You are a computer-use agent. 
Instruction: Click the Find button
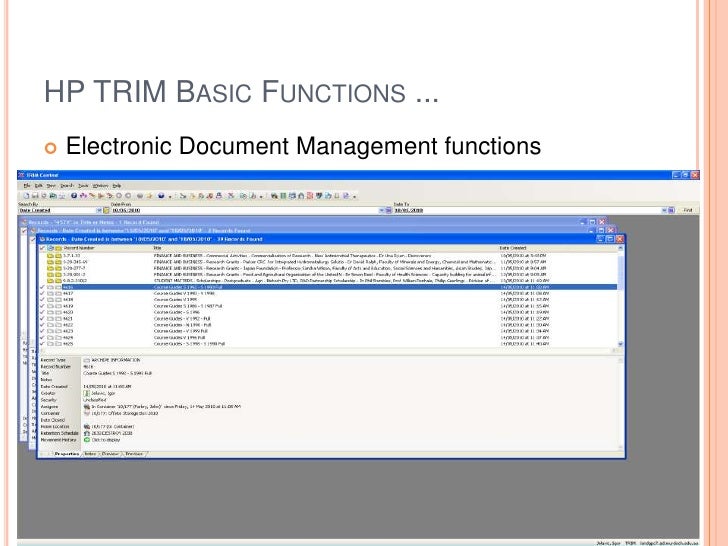[688, 210]
